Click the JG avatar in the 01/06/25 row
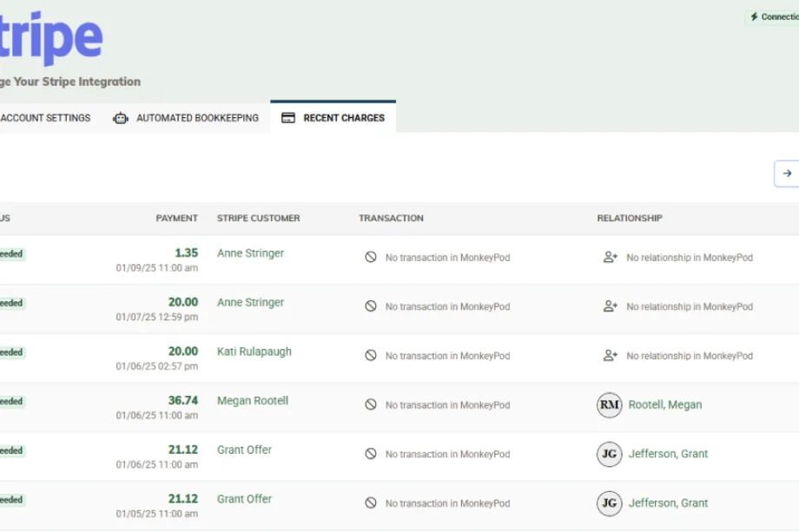Image resolution: width=799 pixels, height=532 pixels. [x=610, y=454]
